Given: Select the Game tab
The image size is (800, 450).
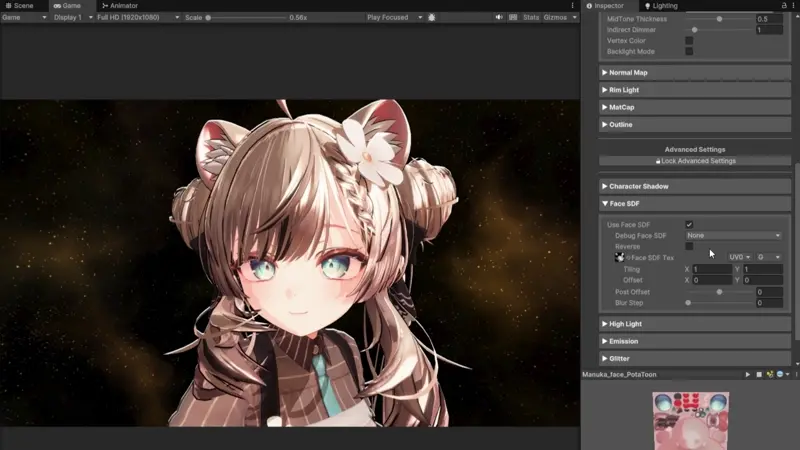Looking at the screenshot, I should point(67,6).
